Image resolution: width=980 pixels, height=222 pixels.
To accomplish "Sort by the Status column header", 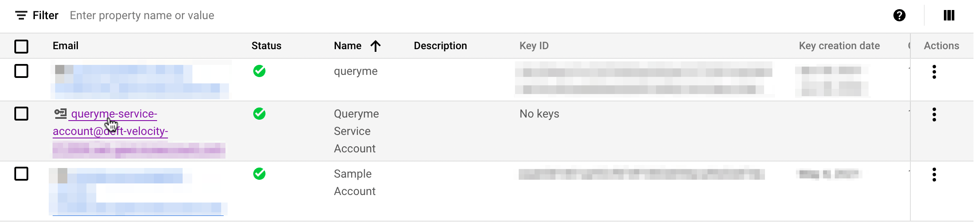I will tap(266, 46).
